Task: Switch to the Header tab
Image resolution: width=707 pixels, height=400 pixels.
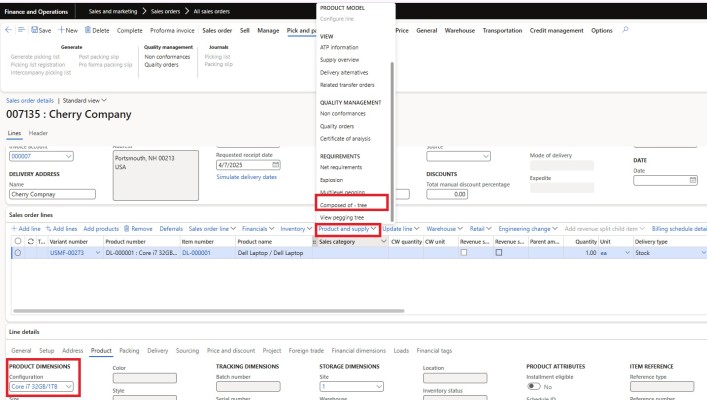Action: [38, 133]
